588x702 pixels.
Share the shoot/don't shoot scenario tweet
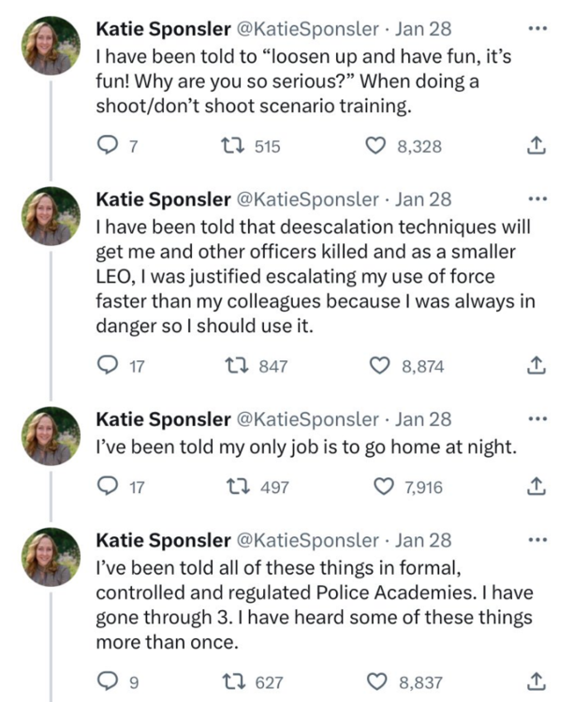[x=537, y=145]
